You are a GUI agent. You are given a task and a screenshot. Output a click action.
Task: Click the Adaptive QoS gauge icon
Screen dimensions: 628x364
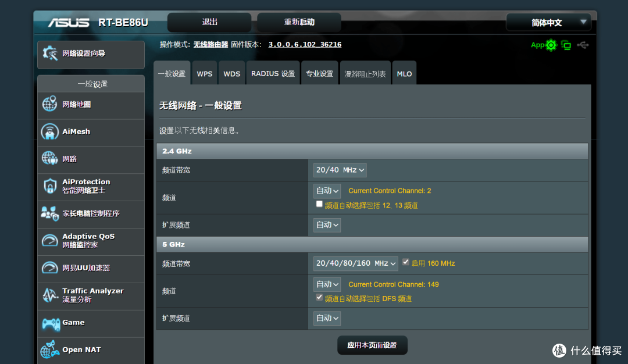tap(49, 240)
